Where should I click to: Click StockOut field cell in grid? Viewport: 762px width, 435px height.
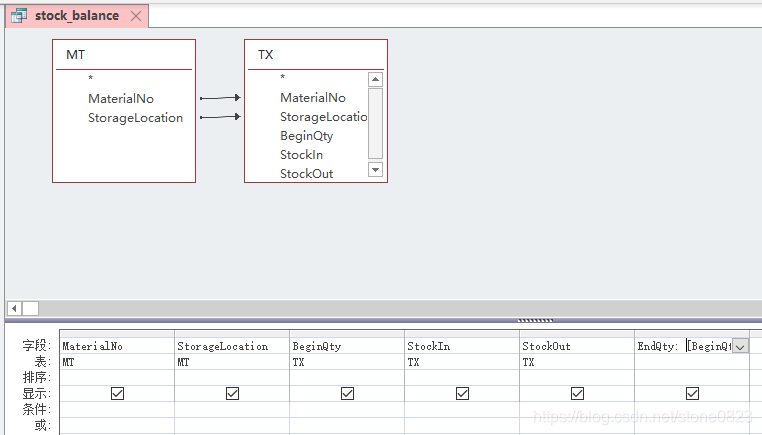coord(577,346)
